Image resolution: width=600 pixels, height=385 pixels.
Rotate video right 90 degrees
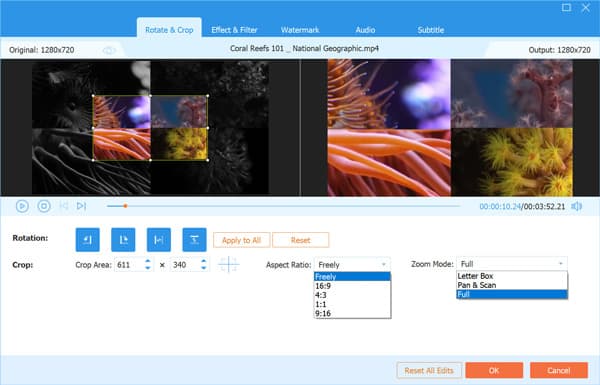[123, 240]
